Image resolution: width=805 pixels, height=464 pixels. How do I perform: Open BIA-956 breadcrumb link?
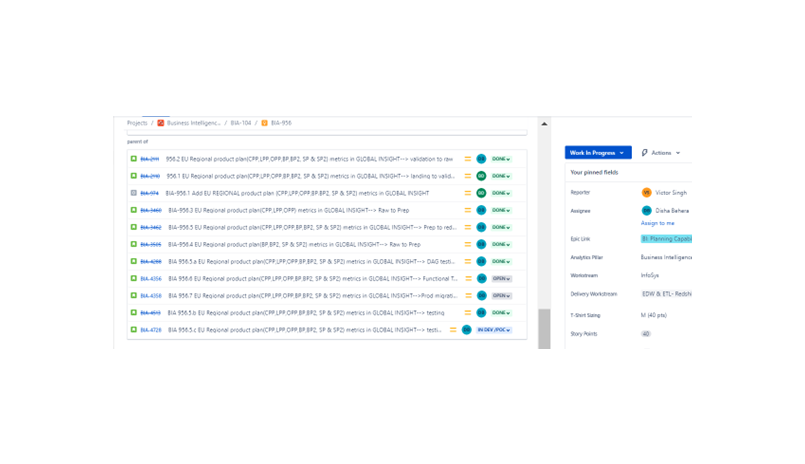[281, 123]
